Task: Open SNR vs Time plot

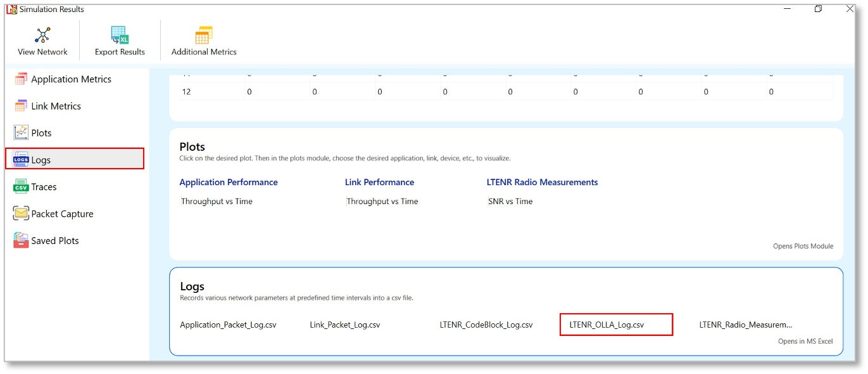Action: 510,202
